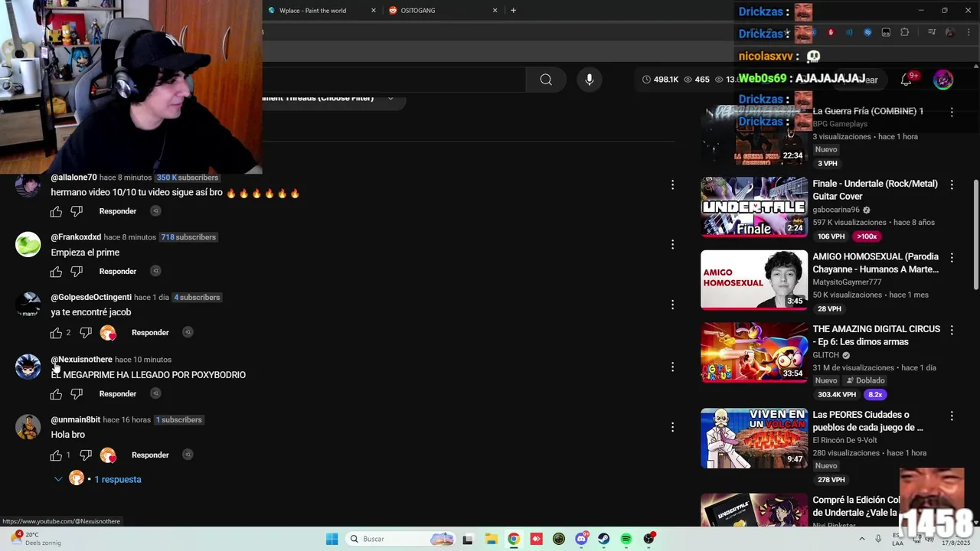Dislike the Nexuisnothere comment

click(77, 394)
